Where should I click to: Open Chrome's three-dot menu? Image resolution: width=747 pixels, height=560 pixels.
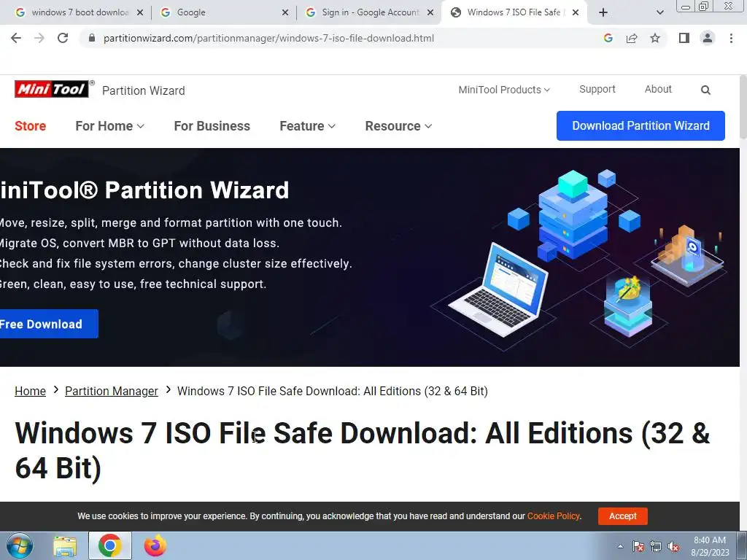click(731, 38)
